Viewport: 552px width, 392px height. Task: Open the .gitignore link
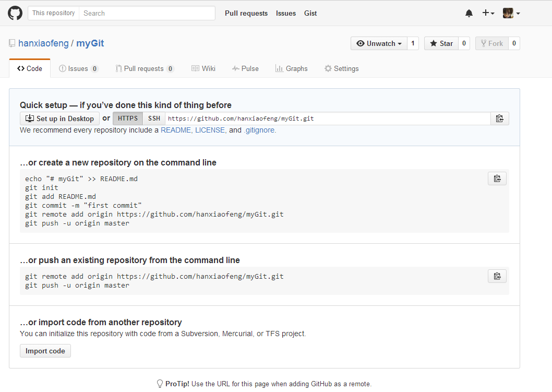pos(260,130)
